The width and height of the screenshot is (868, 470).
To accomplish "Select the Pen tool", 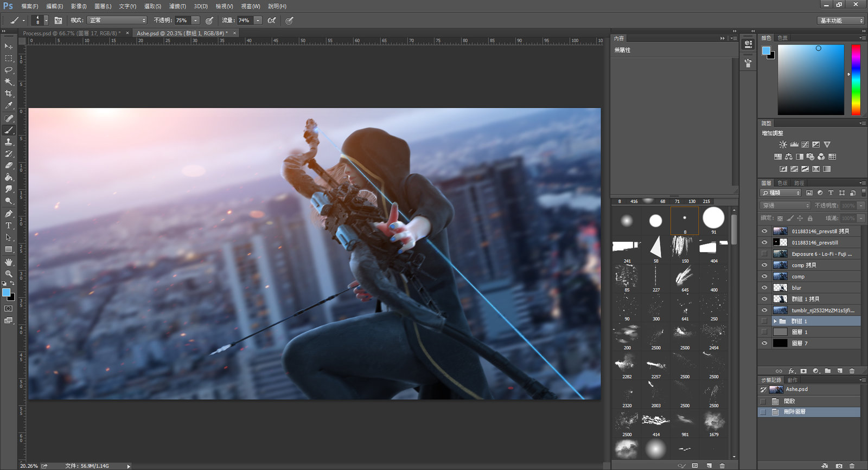I will (x=9, y=214).
